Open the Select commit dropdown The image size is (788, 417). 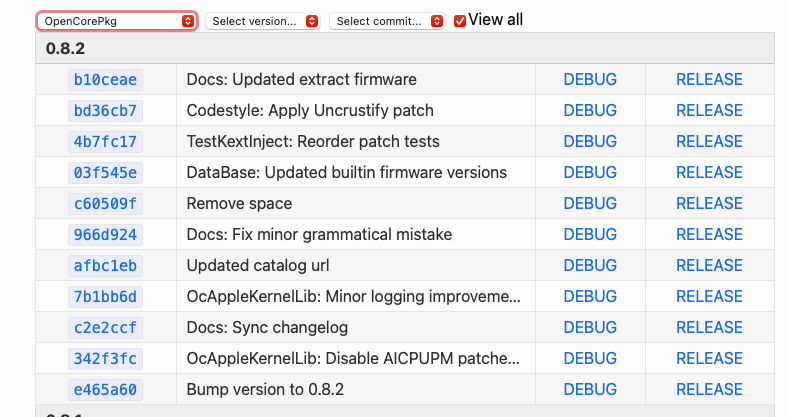tap(387, 21)
